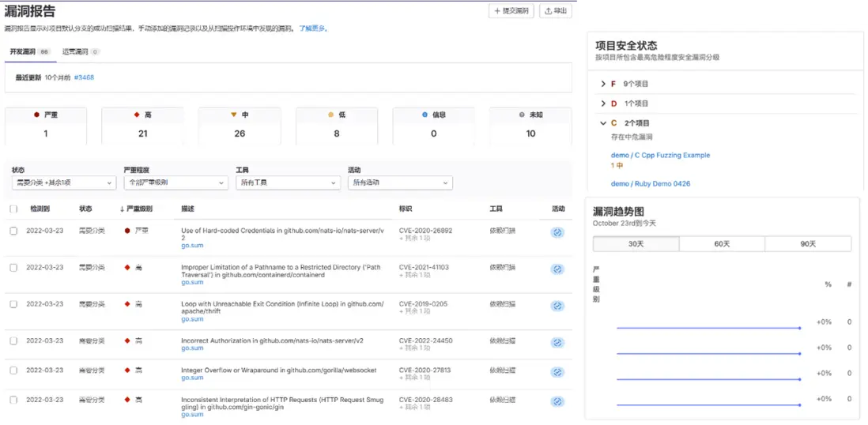Click the 中 count card showing 26
Screen dimensions: 868x425
pos(240,126)
